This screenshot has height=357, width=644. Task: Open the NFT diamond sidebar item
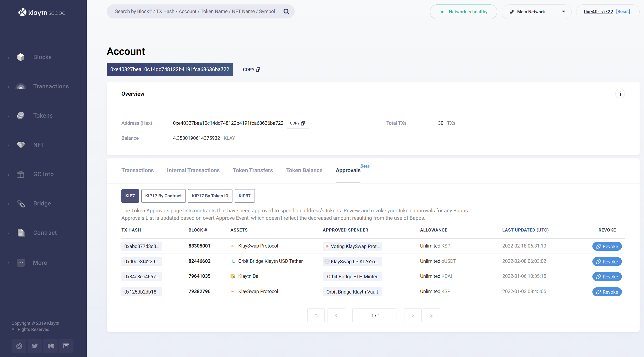(39, 145)
